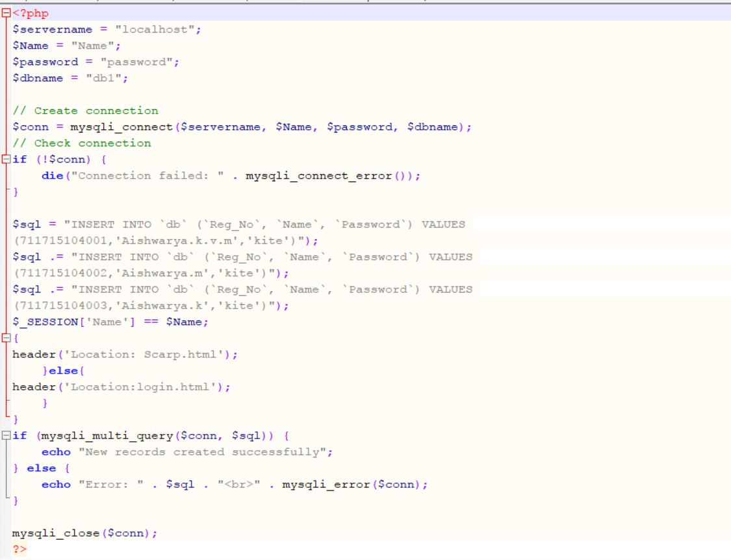Click the mysqli_close($conn); line
The width and height of the screenshot is (731, 560).
85,533
